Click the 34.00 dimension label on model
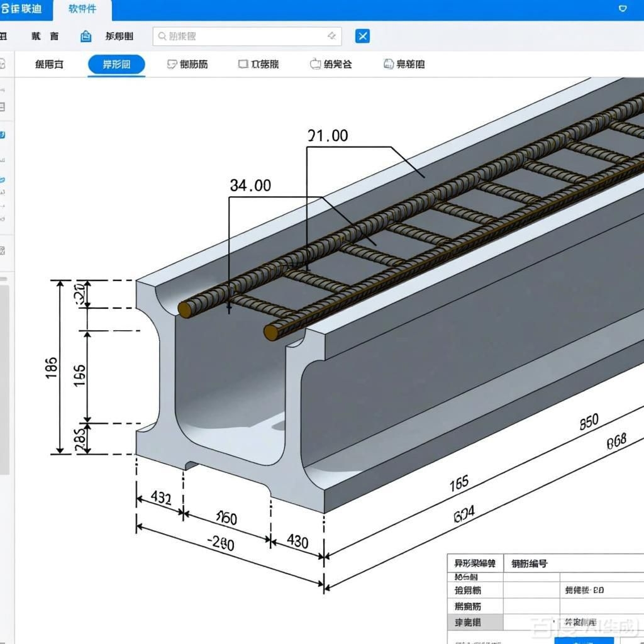 250,186
